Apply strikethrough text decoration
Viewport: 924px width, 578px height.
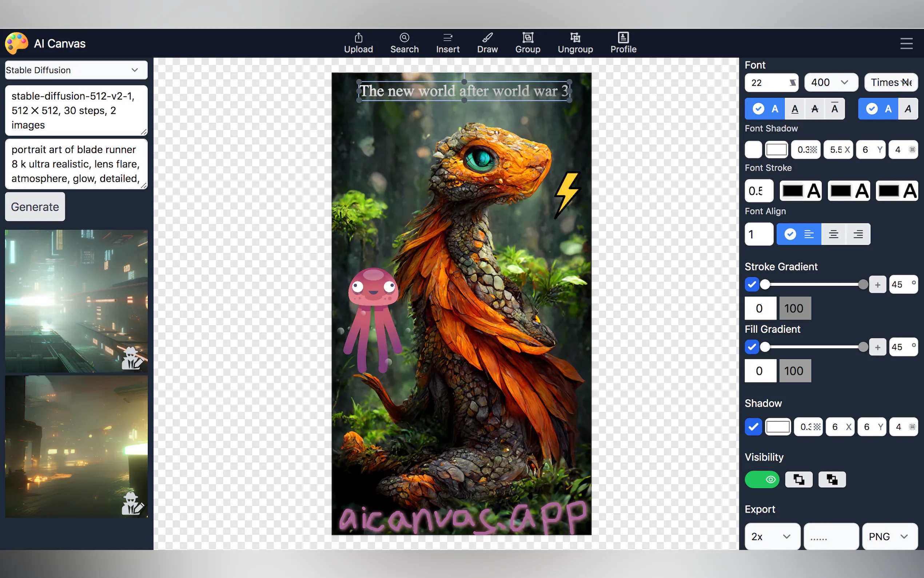[x=815, y=109]
